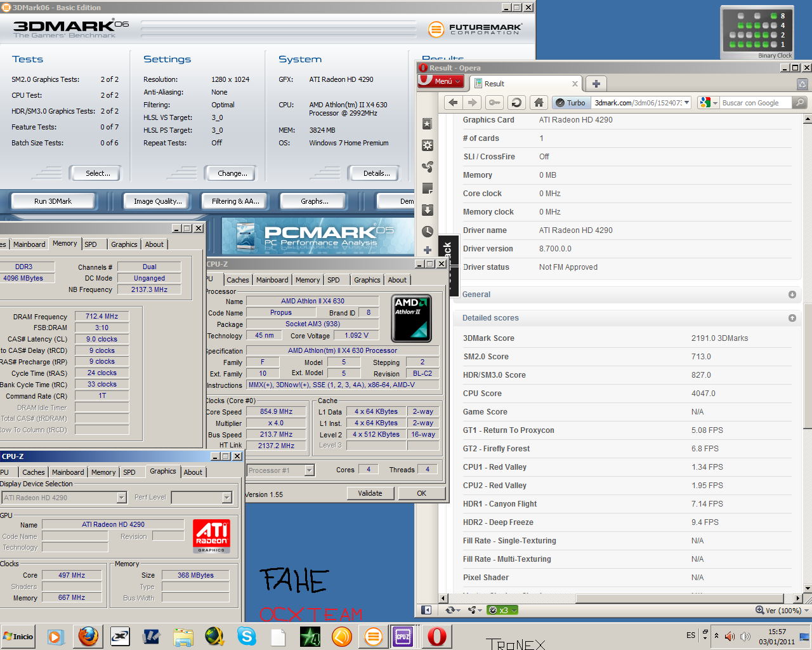Click the 3dmark.com address field
The height and width of the screenshot is (650, 812).
(638, 102)
